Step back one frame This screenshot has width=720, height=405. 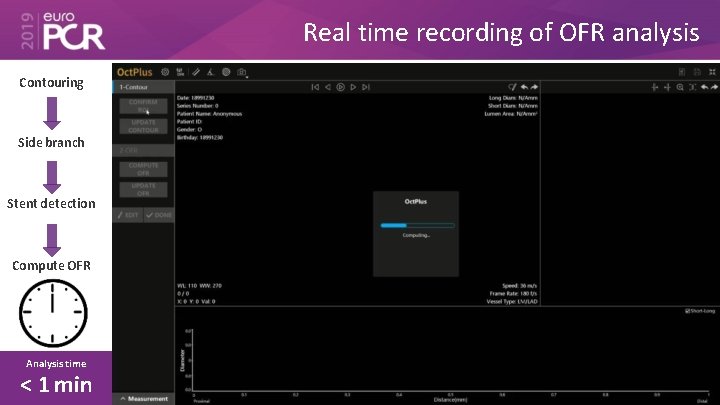328,87
